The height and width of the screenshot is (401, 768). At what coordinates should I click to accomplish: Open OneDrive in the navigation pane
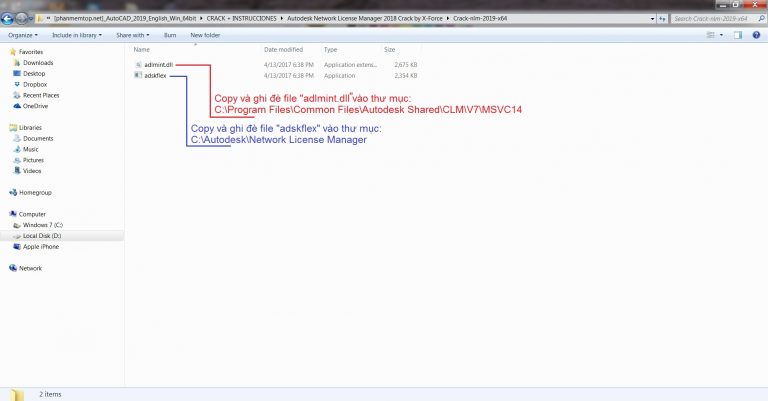35,106
